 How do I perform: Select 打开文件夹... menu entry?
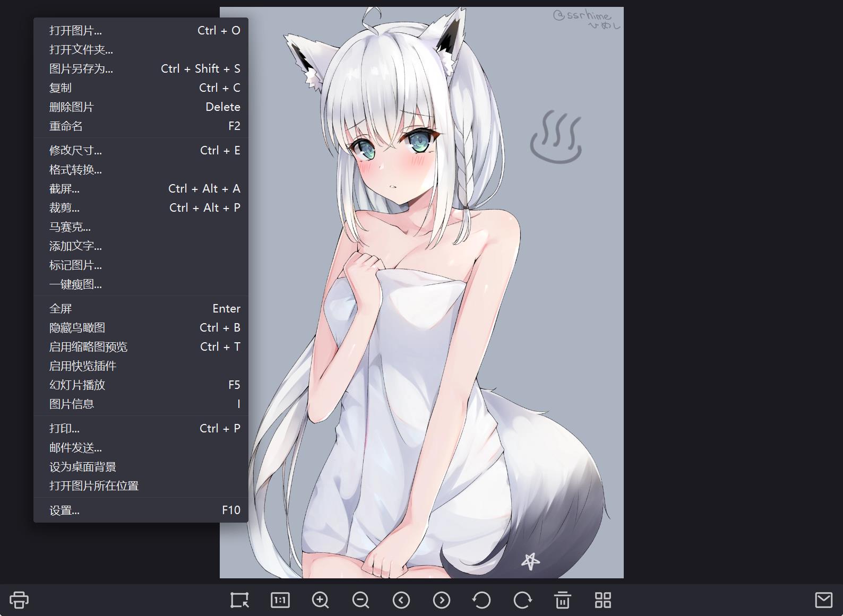point(141,50)
